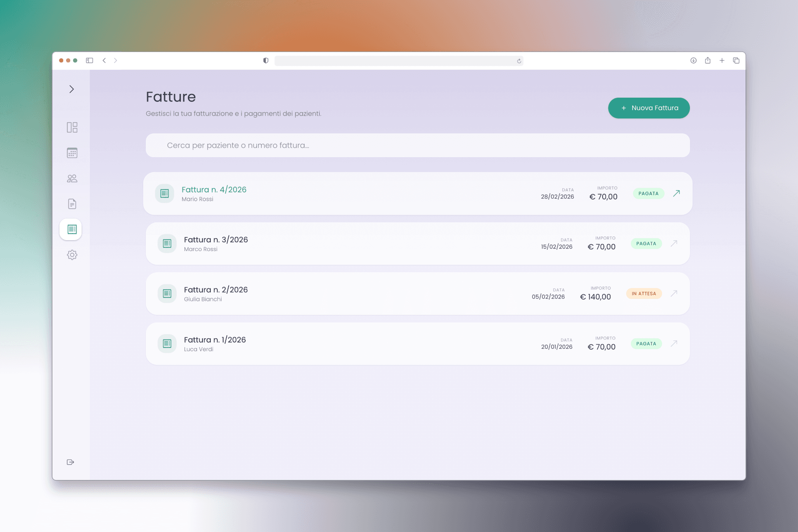Open the dashboard icon in the sidebar
Viewport: 798px width, 532px height.
tap(72, 127)
